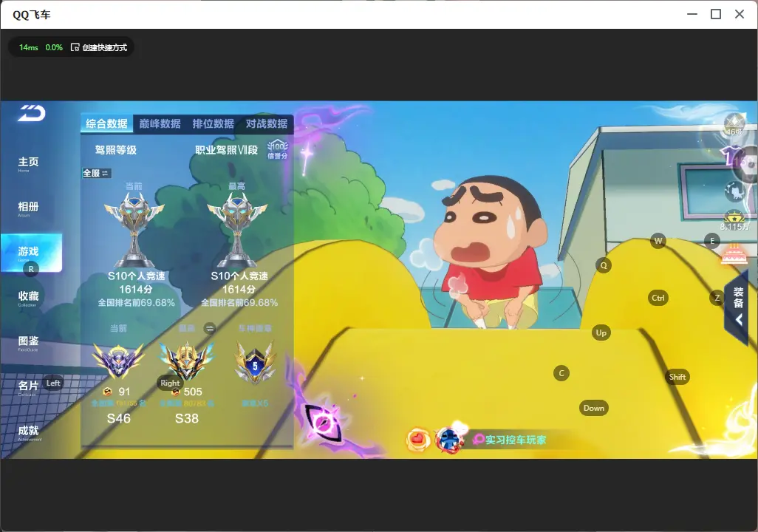Click the S46 current rank emblem

tap(118, 360)
